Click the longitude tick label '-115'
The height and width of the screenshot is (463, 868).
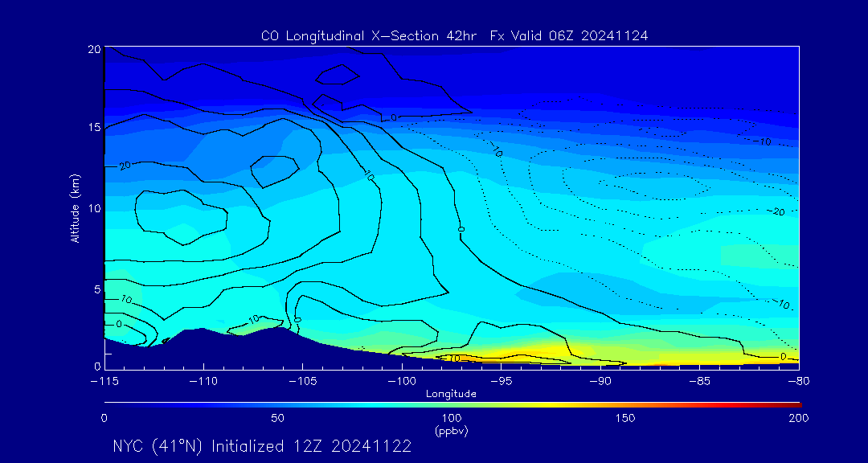[104, 382]
